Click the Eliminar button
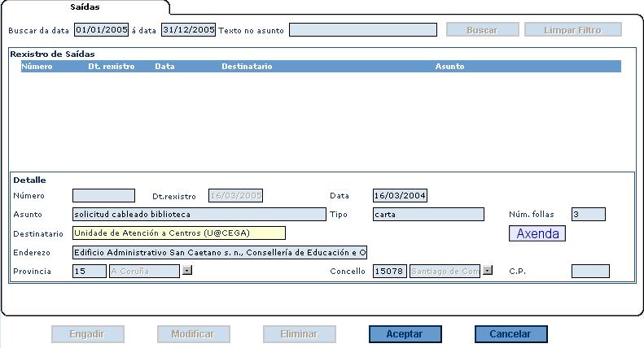The height and width of the screenshot is (348, 644). [299, 334]
